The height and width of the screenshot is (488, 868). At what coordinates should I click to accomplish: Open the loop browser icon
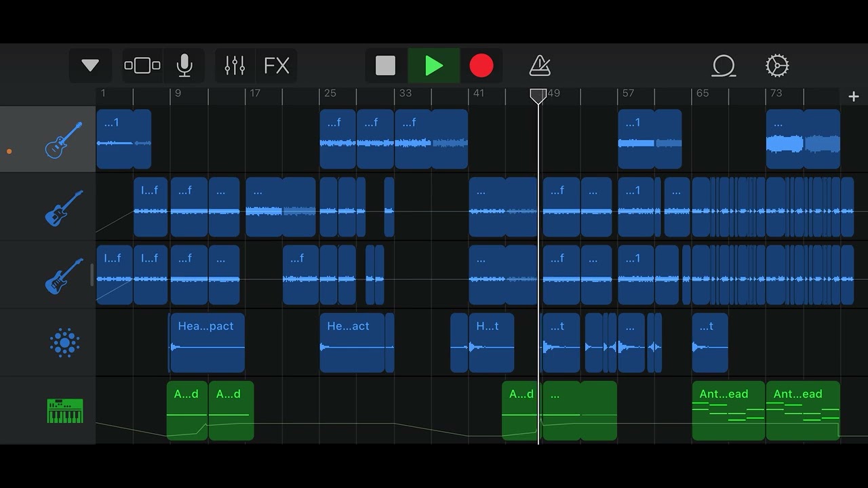click(724, 66)
